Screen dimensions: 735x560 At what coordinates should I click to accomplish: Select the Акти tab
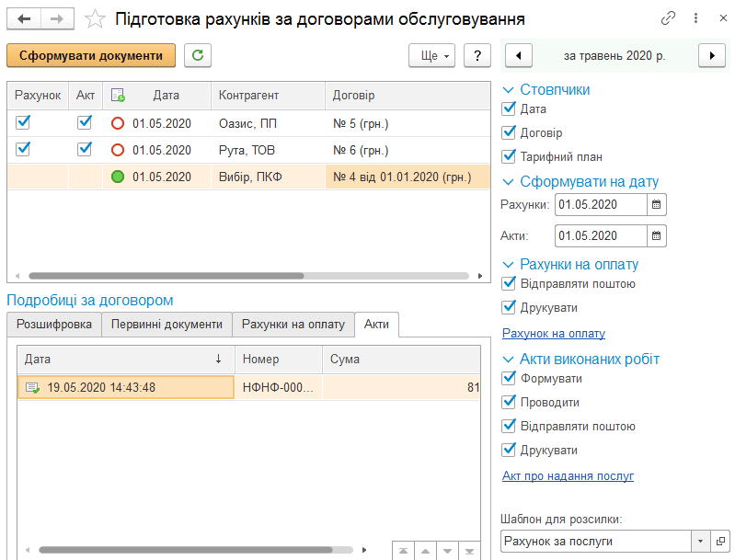(377, 325)
